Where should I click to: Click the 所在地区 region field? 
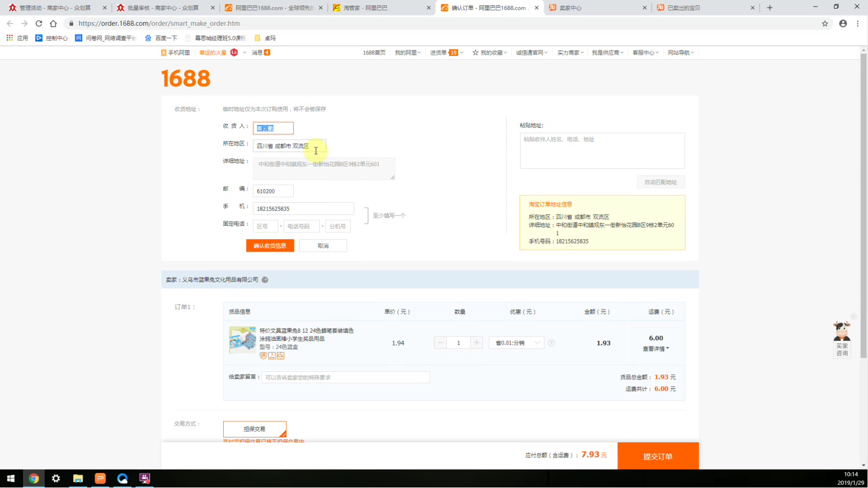click(x=289, y=146)
